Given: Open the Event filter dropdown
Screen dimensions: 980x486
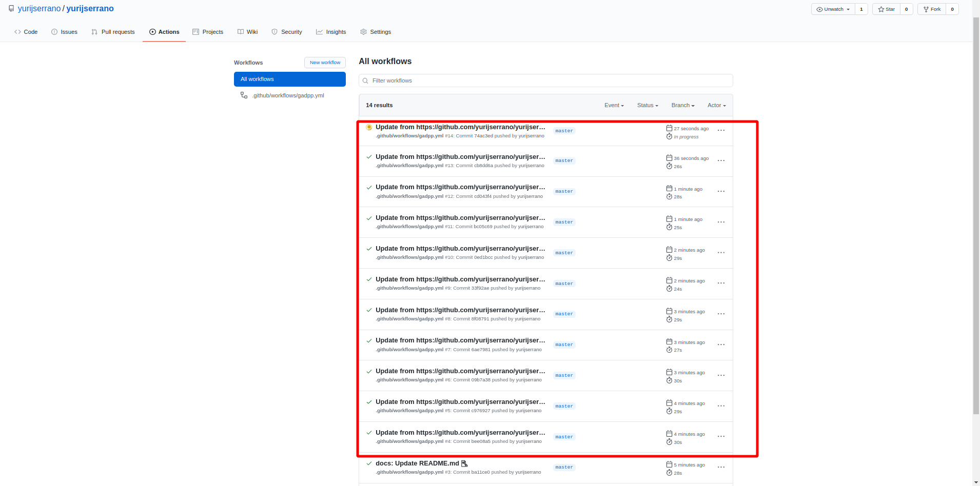Looking at the screenshot, I should tap(614, 106).
